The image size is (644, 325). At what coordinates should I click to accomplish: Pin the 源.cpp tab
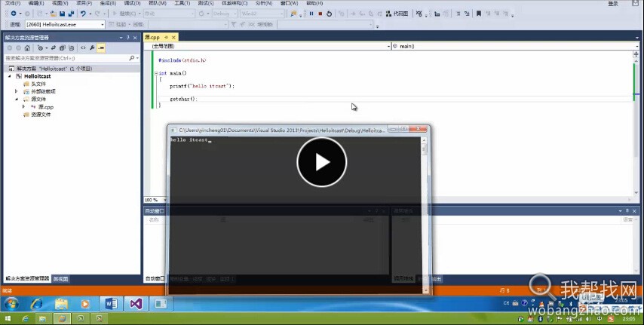(x=167, y=37)
